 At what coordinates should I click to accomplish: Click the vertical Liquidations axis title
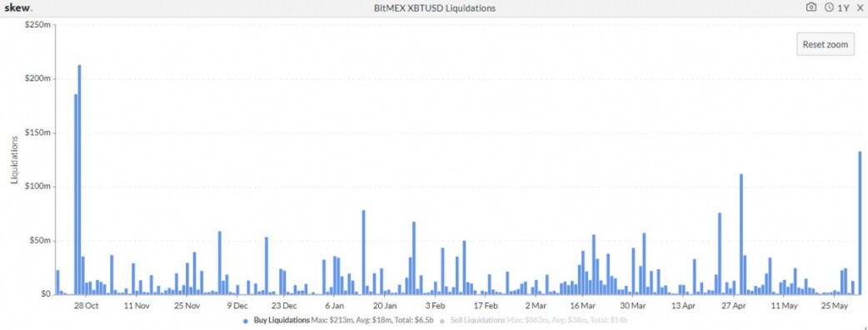coord(14,160)
